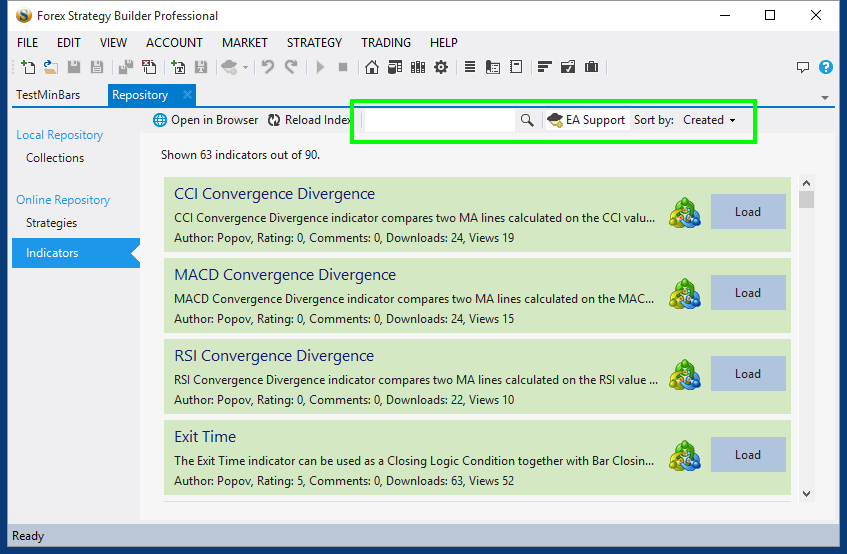Click the briefcase icon in toolbar
Viewport: 847px width, 554px height.
point(591,68)
